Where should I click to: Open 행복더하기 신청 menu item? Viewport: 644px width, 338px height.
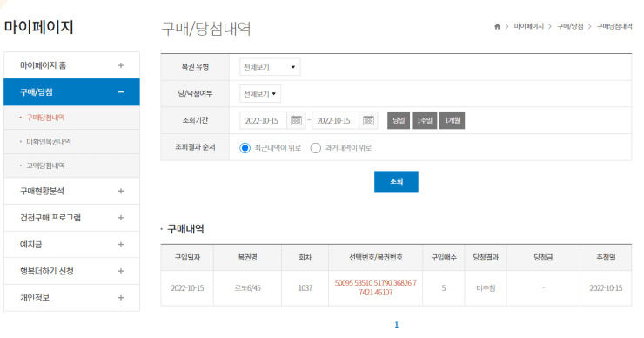[x=47, y=271]
